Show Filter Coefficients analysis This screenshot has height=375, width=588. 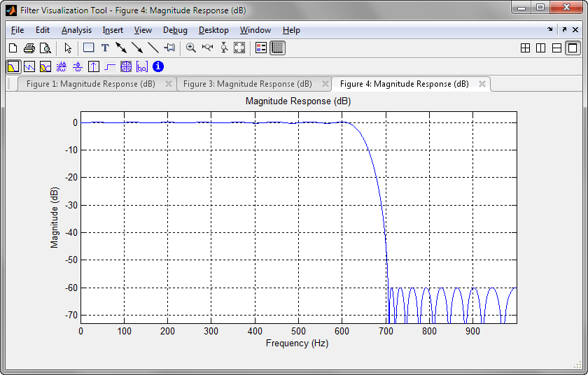coord(142,66)
